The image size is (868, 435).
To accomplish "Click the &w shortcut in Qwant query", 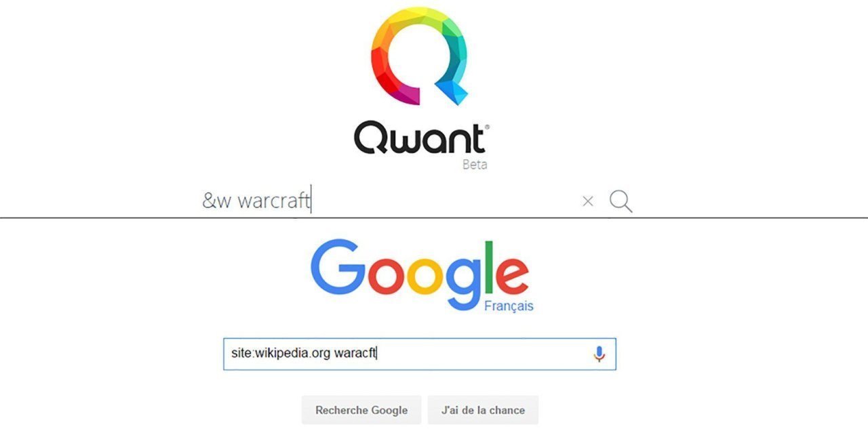I will [x=217, y=201].
